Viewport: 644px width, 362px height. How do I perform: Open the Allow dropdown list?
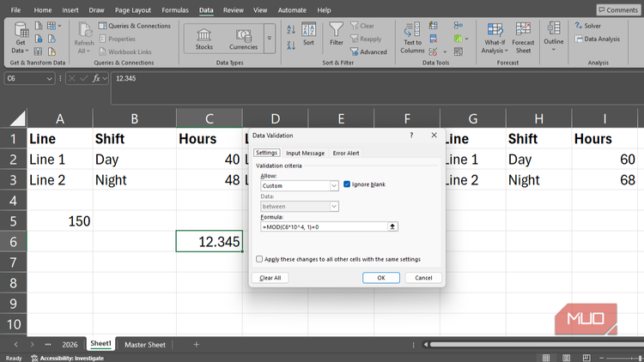click(334, 186)
